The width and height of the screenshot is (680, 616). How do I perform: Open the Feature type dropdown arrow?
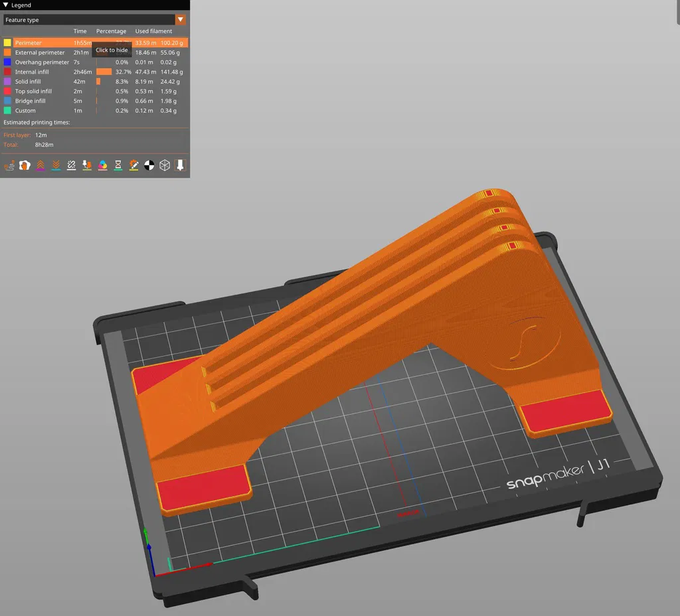181,19
